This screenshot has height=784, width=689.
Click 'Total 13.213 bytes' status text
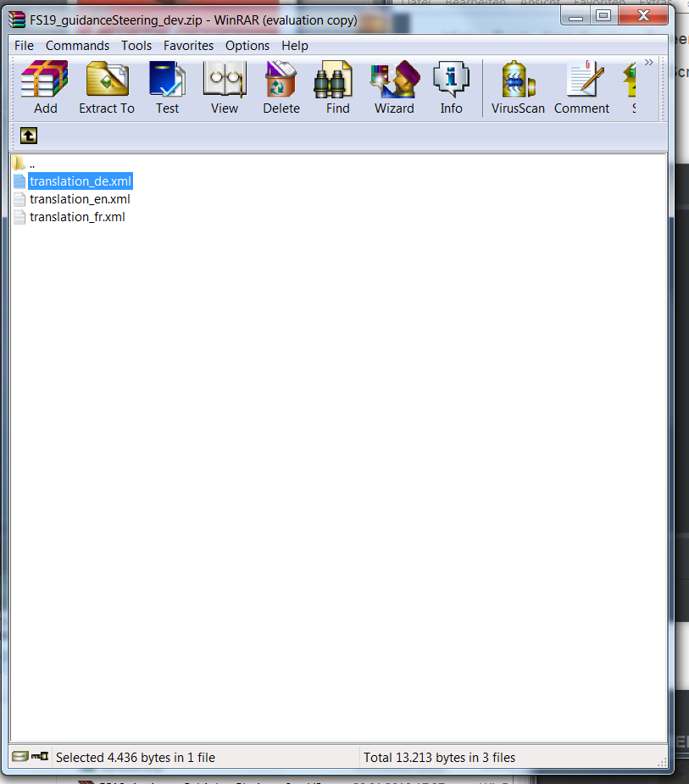[x=439, y=758]
